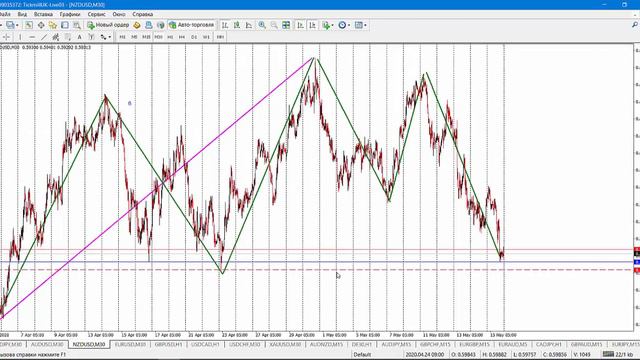Open the Окно menu
640x360 pixels.
pyautogui.click(x=119, y=14)
